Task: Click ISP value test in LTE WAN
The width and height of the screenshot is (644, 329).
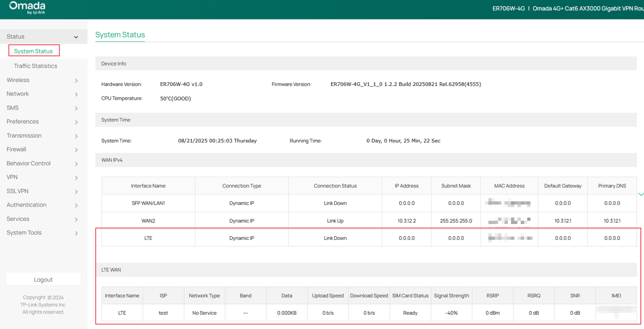Action: tap(163, 313)
